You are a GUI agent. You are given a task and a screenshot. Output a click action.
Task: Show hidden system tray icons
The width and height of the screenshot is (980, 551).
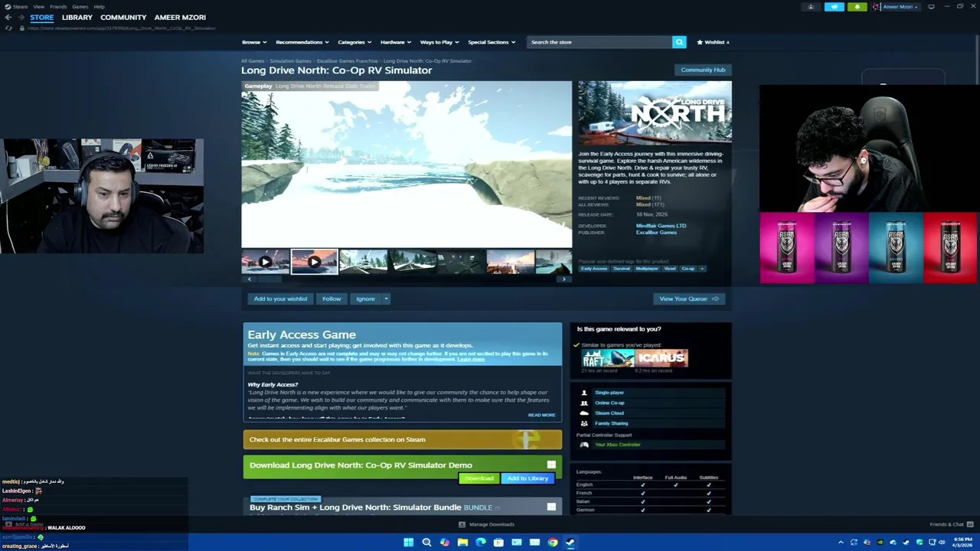(x=841, y=543)
